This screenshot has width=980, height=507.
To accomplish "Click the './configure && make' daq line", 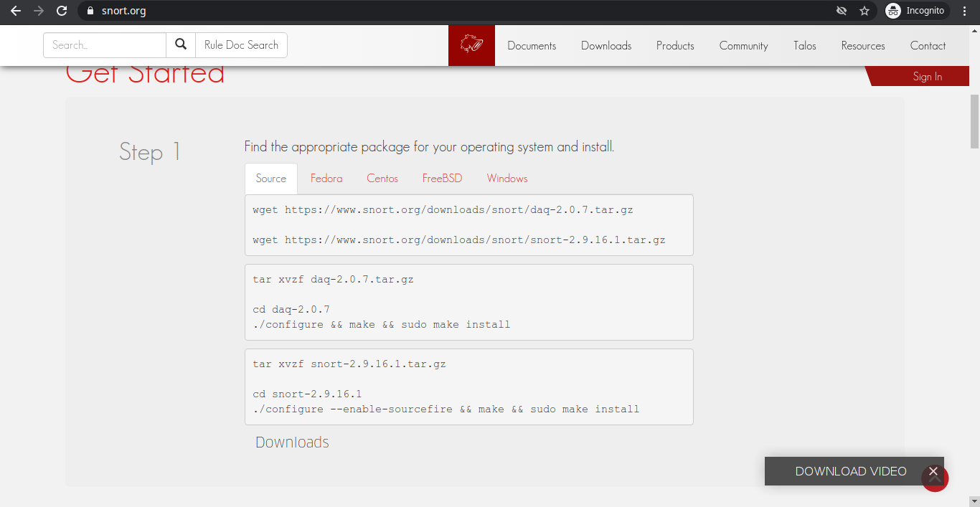I will [382, 325].
